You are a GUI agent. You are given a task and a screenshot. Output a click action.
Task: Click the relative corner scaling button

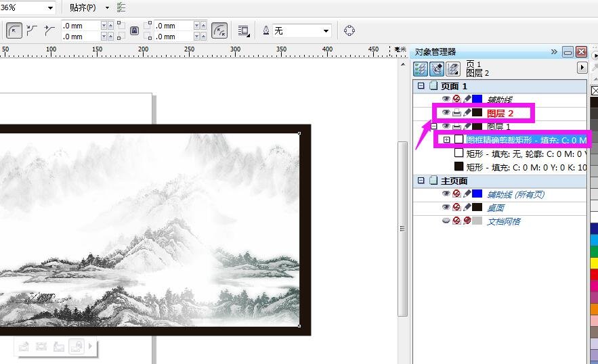click(219, 30)
